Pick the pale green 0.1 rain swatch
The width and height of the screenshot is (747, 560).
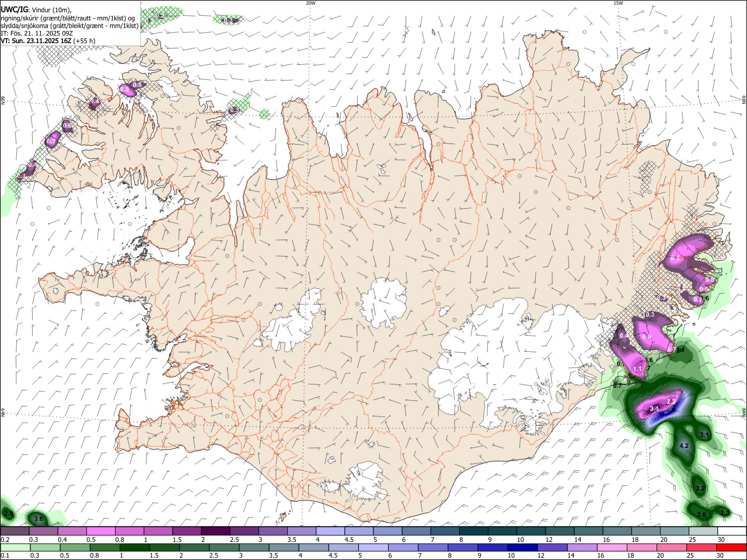[15, 548]
